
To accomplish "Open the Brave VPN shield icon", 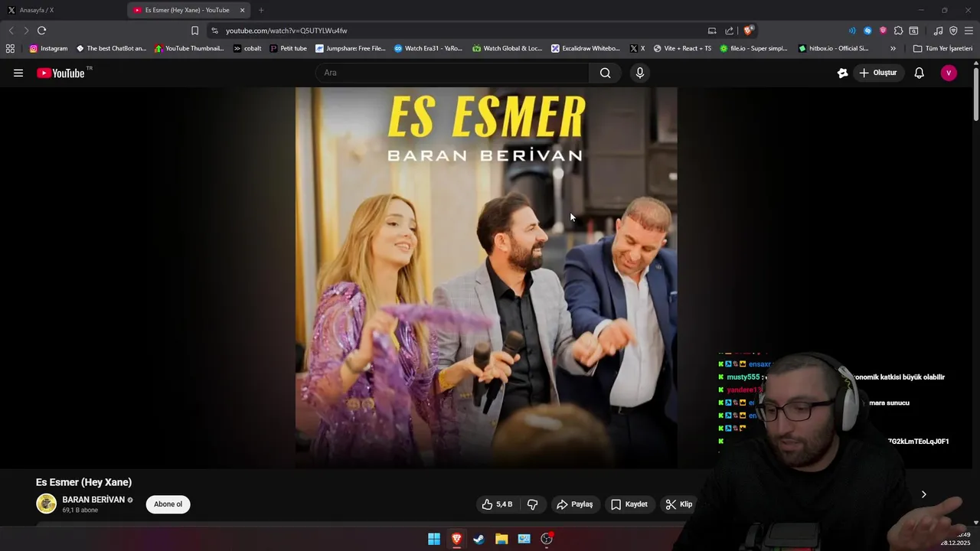I will tap(953, 31).
